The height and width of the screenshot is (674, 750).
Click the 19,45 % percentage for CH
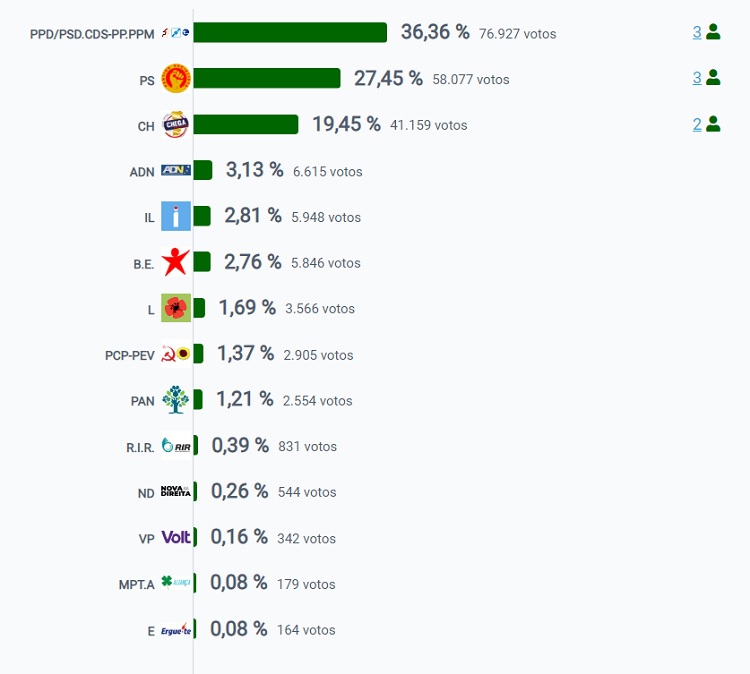pos(346,124)
